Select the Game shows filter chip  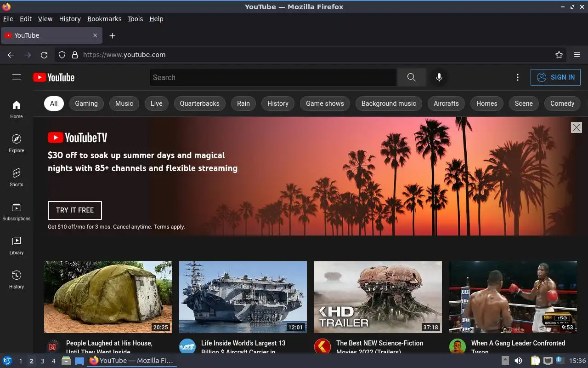coord(325,103)
